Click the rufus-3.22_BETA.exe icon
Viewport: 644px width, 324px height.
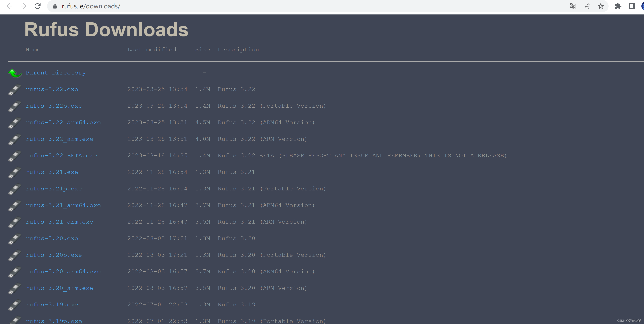point(14,155)
